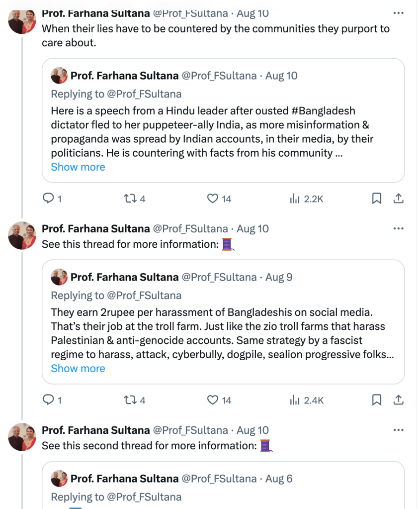Bookmark the 'See this thread' tweet

(x=377, y=400)
